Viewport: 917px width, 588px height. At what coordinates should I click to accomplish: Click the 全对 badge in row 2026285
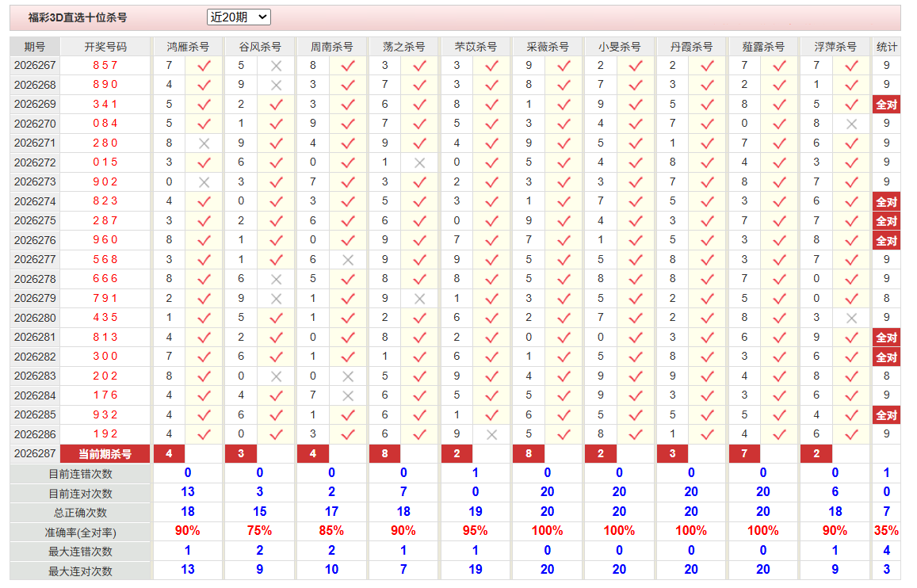click(x=887, y=415)
